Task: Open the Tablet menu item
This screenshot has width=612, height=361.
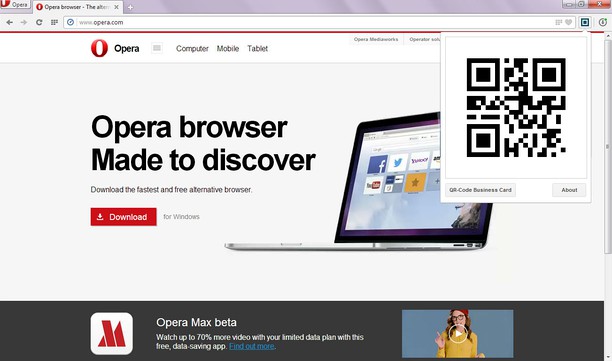Action: [x=257, y=48]
